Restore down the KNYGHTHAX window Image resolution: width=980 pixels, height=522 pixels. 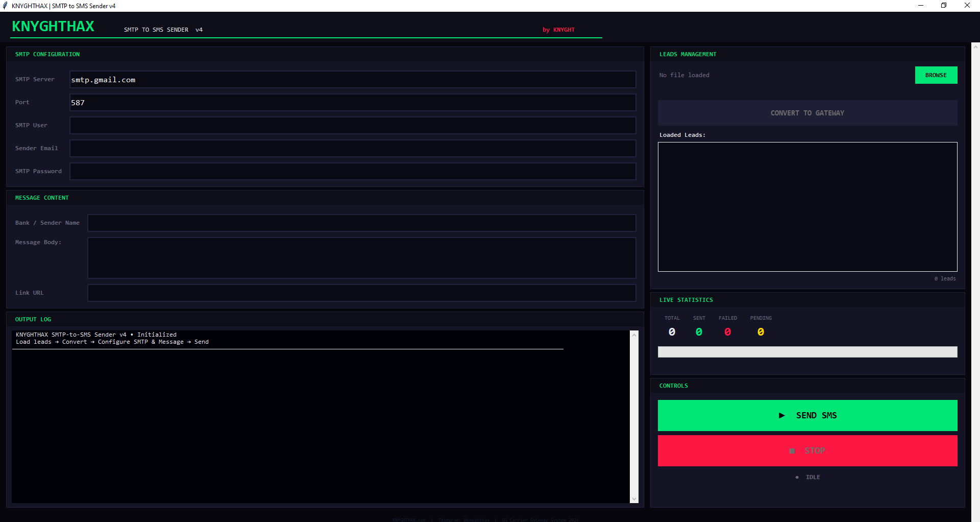click(x=944, y=6)
